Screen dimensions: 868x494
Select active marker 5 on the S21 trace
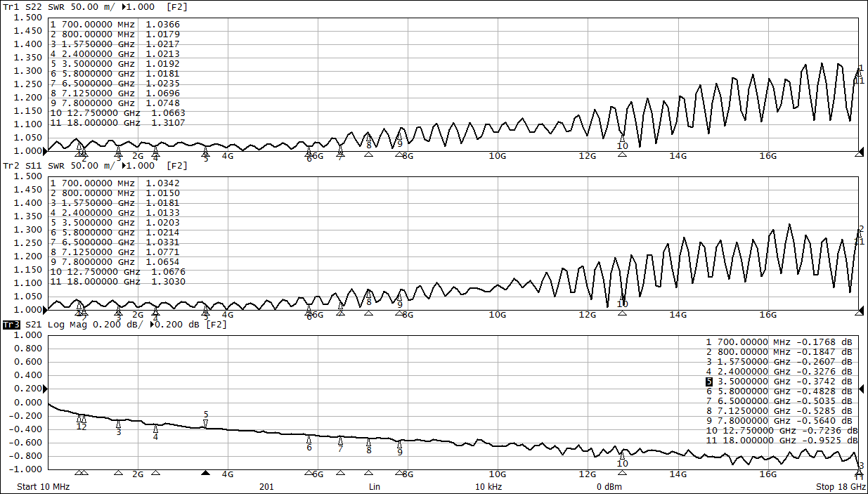click(x=206, y=422)
